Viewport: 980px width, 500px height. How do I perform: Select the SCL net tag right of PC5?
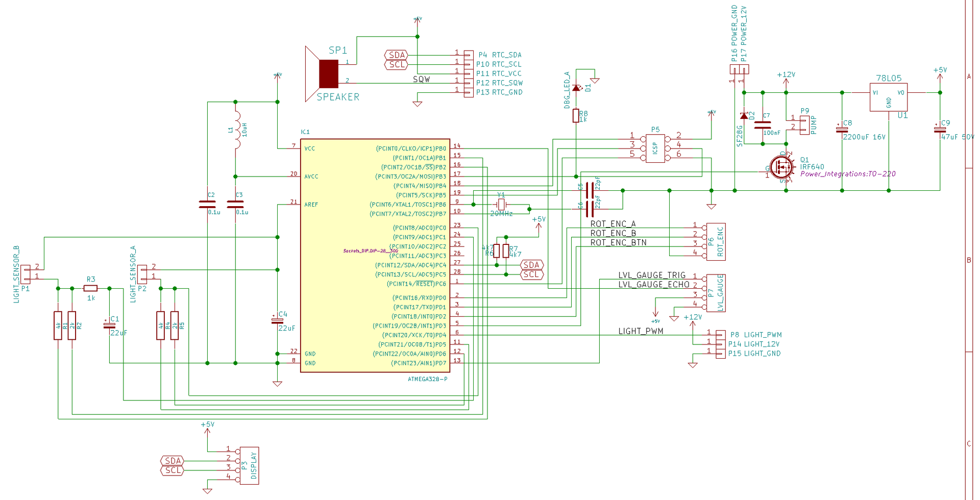(532, 274)
